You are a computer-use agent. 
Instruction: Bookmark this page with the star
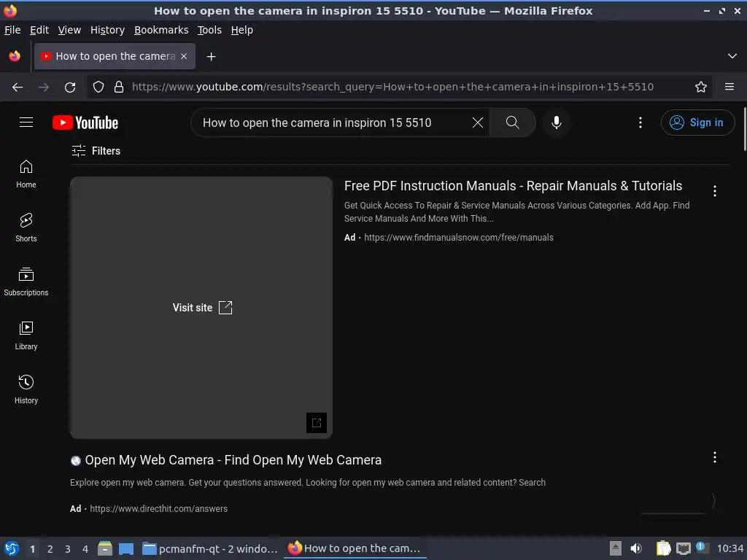tap(701, 87)
